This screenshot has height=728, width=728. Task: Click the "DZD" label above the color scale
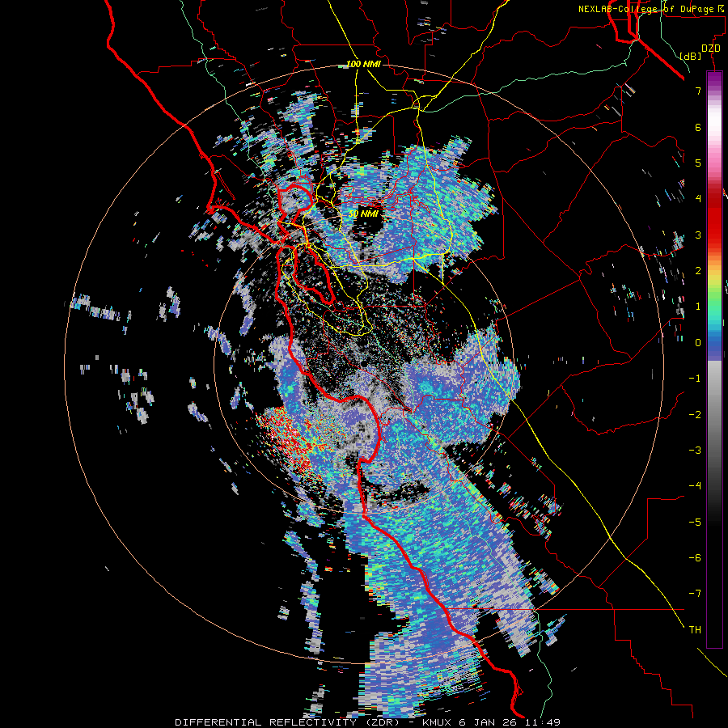(711, 49)
